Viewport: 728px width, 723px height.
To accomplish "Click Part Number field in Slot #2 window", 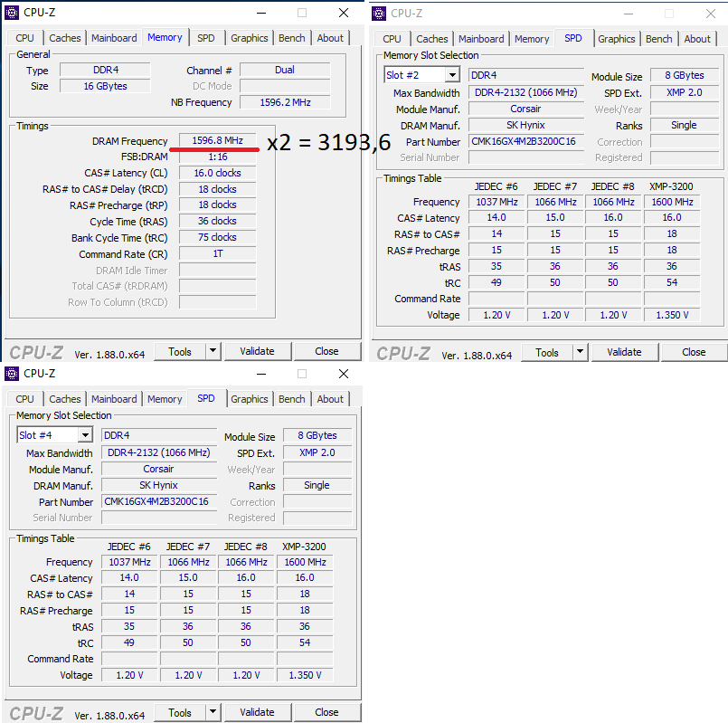I will [526, 141].
